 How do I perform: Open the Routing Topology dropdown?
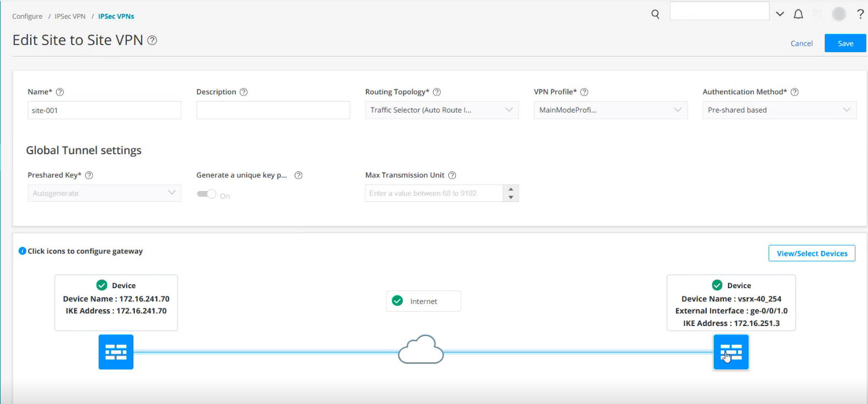[442, 110]
